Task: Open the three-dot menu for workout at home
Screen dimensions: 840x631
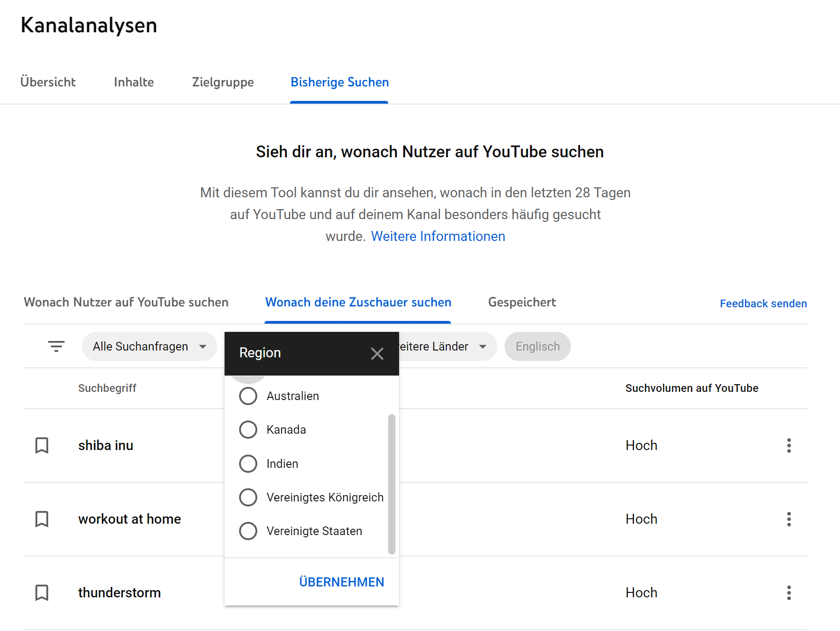Action: [789, 519]
